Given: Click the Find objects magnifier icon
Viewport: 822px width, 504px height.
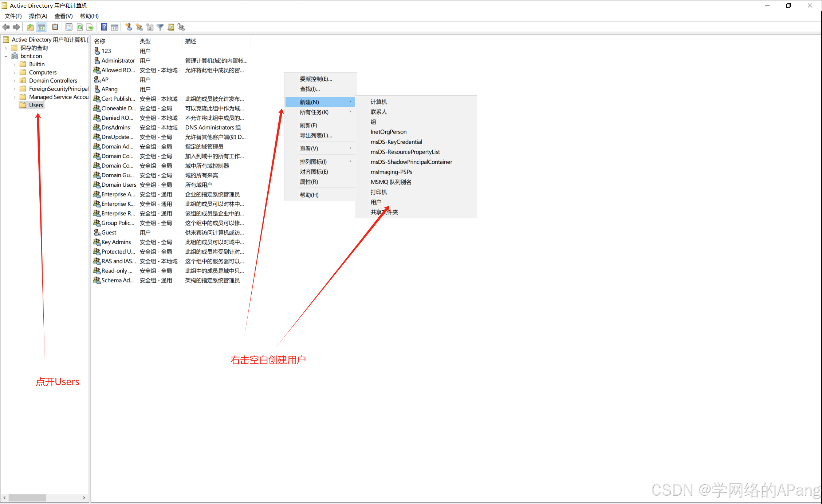Looking at the screenshot, I should coord(170,27).
